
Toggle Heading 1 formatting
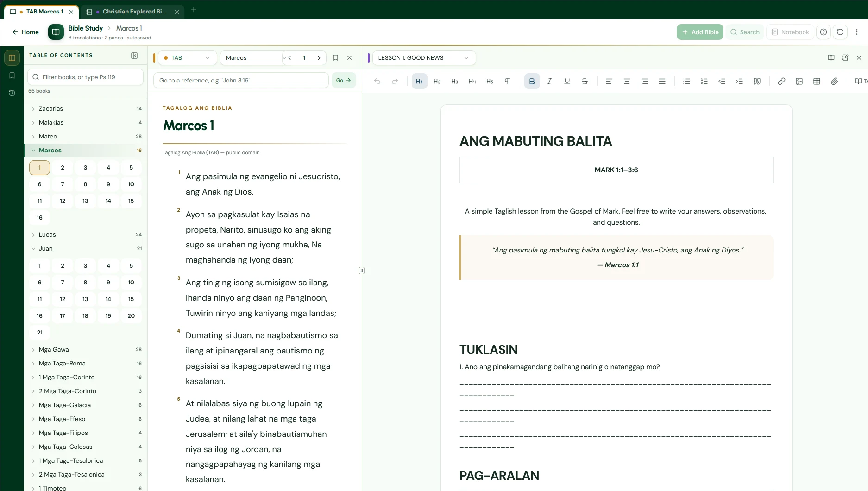tap(419, 81)
